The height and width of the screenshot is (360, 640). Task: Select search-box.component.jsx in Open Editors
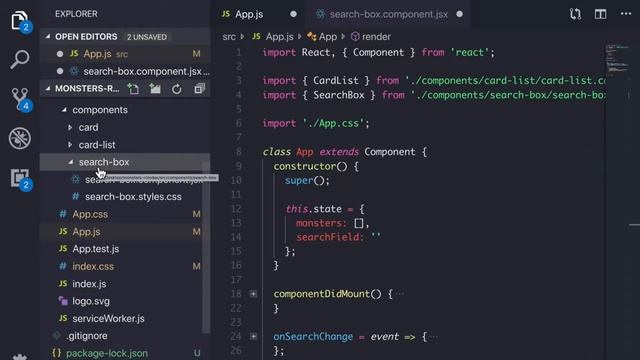coord(125,71)
